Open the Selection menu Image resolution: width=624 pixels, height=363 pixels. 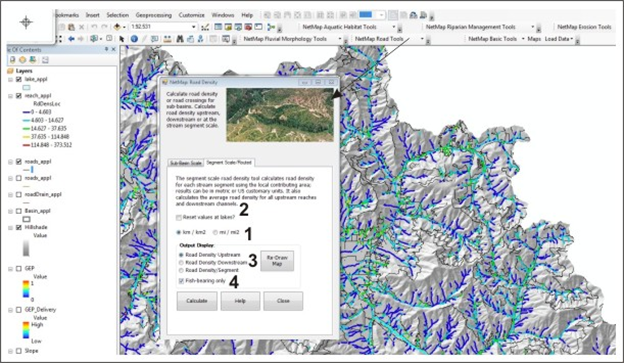117,15
